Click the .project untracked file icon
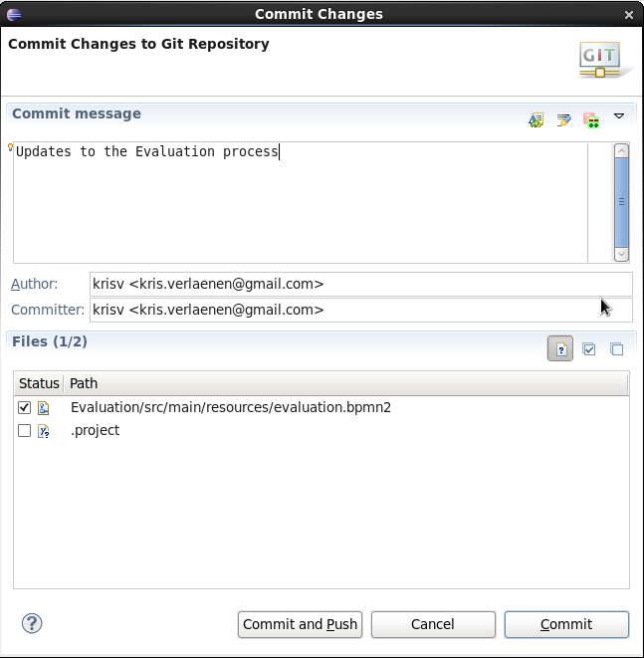Screen dimensions: 644x658 point(44,431)
